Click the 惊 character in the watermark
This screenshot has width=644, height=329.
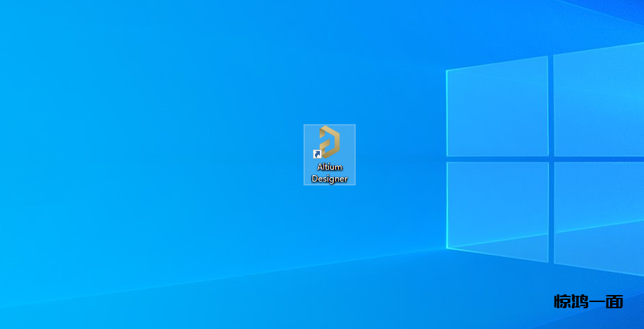click(x=562, y=301)
